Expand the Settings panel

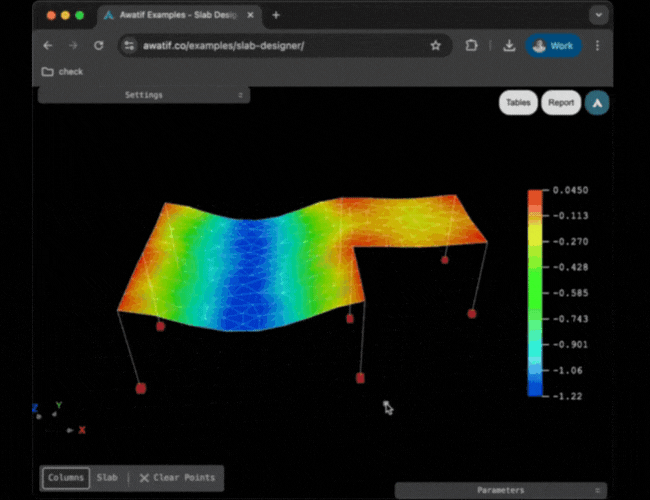coord(144,95)
